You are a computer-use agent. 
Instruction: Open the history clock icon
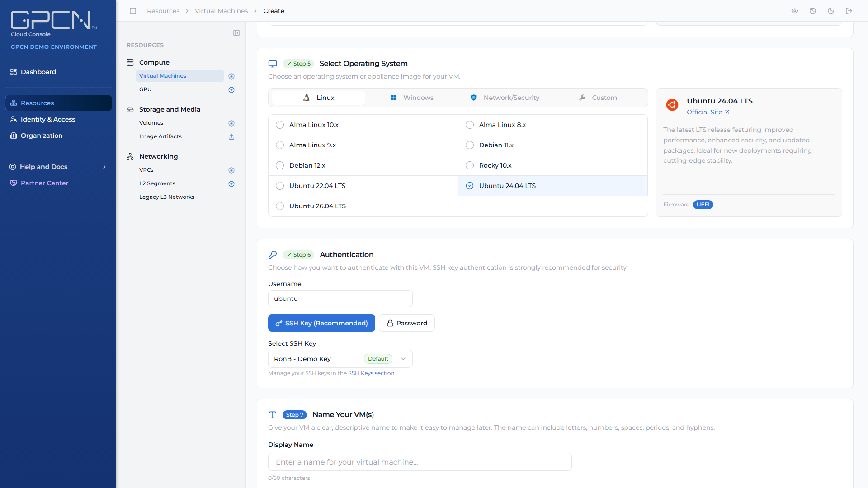tap(813, 11)
